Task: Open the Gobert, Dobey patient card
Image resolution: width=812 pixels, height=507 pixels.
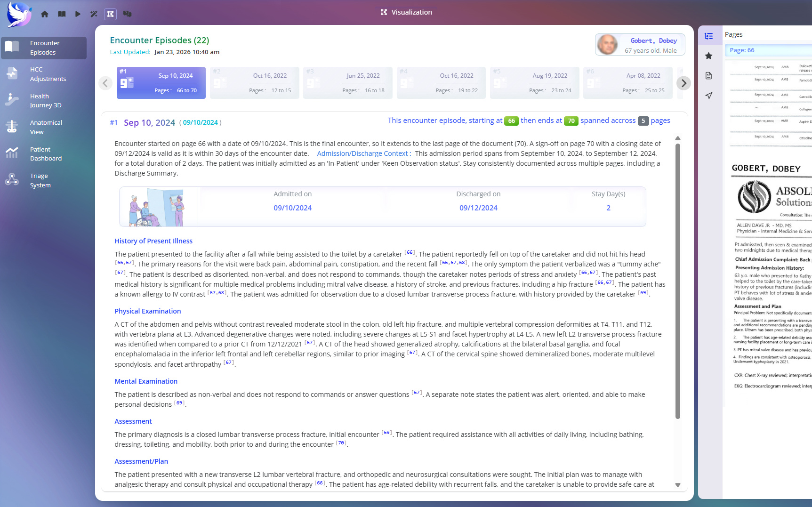Action: (639, 45)
